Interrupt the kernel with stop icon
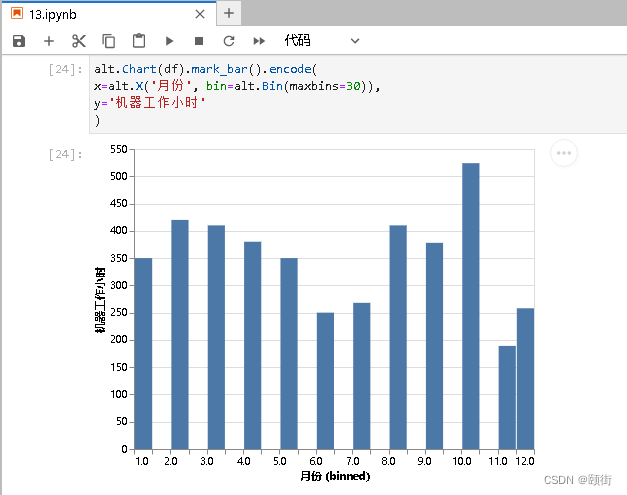627x495 pixels. click(199, 41)
